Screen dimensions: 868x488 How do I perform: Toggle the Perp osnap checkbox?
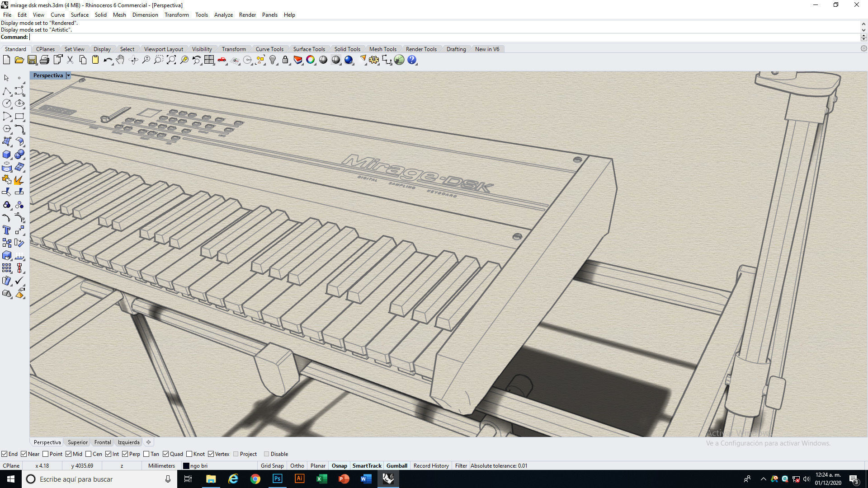(x=125, y=454)
